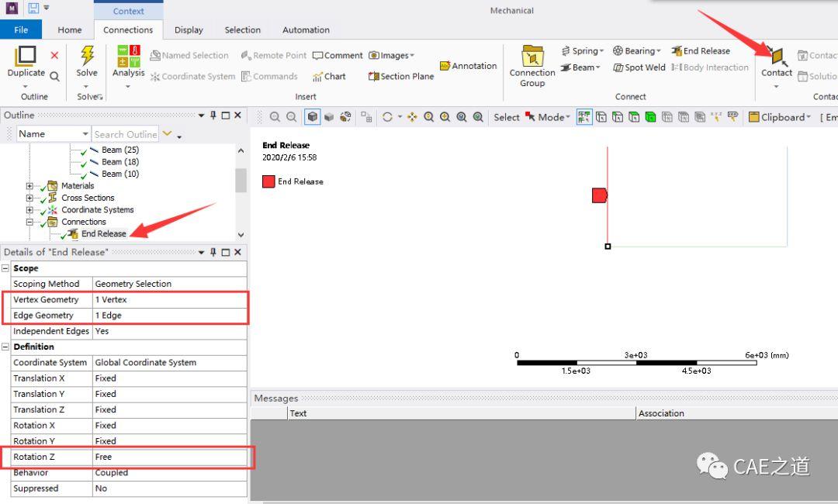Click the Pan arrows icon
Viewport: 838px width, 504px height.
pos(412,116)
